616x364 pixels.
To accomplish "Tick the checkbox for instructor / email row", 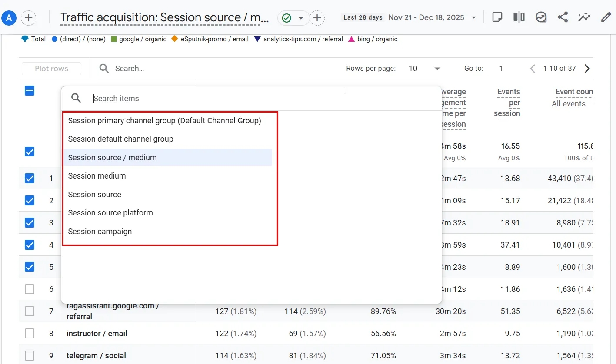I will 30,333.
